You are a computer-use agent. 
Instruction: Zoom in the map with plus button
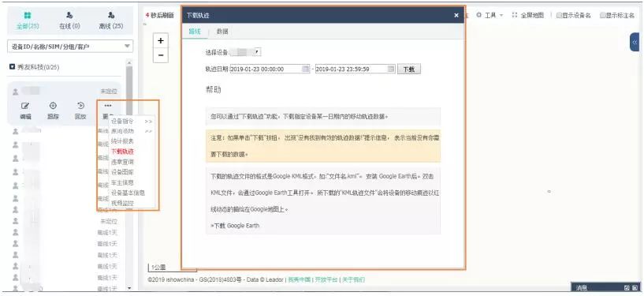(x=161, y=40)
